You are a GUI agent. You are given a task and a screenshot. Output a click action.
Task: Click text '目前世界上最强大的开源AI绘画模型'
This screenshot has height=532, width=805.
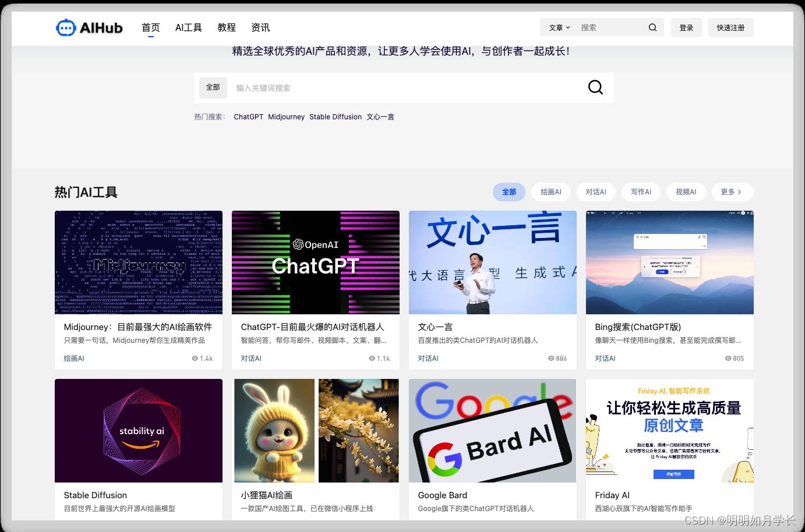tap(119, 509)
